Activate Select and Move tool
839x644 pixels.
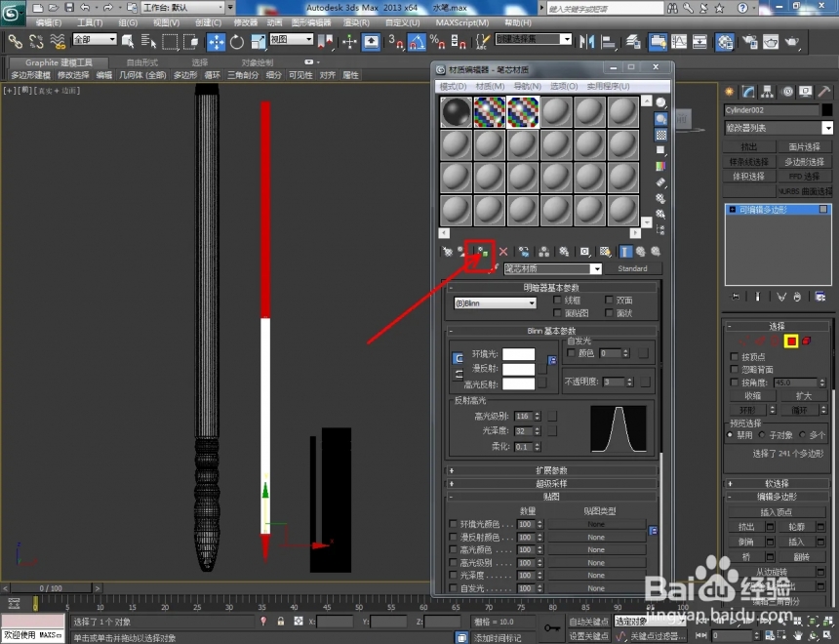(x=216, y=42)
